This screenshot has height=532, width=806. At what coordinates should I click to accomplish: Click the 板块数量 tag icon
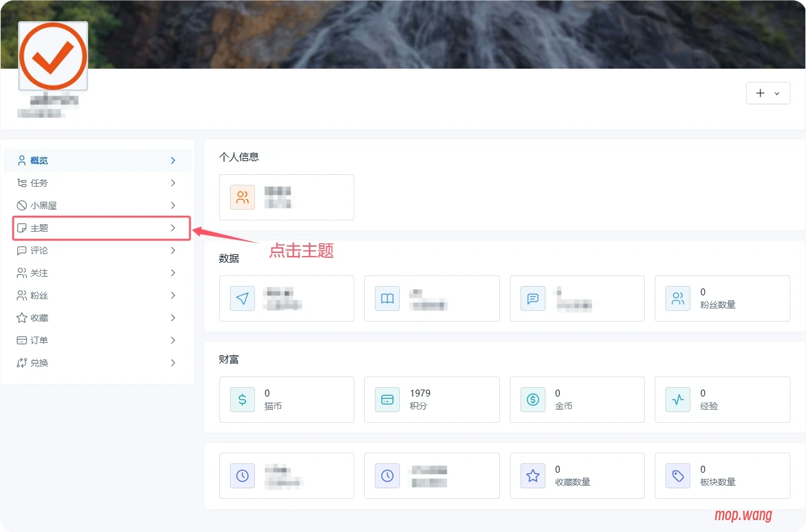[678, 476]
